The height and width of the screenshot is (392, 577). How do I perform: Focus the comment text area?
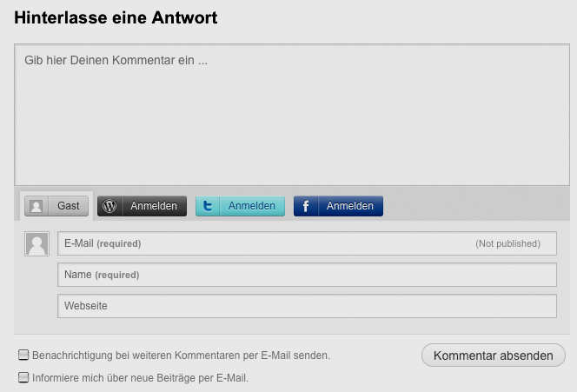(291, 113)
